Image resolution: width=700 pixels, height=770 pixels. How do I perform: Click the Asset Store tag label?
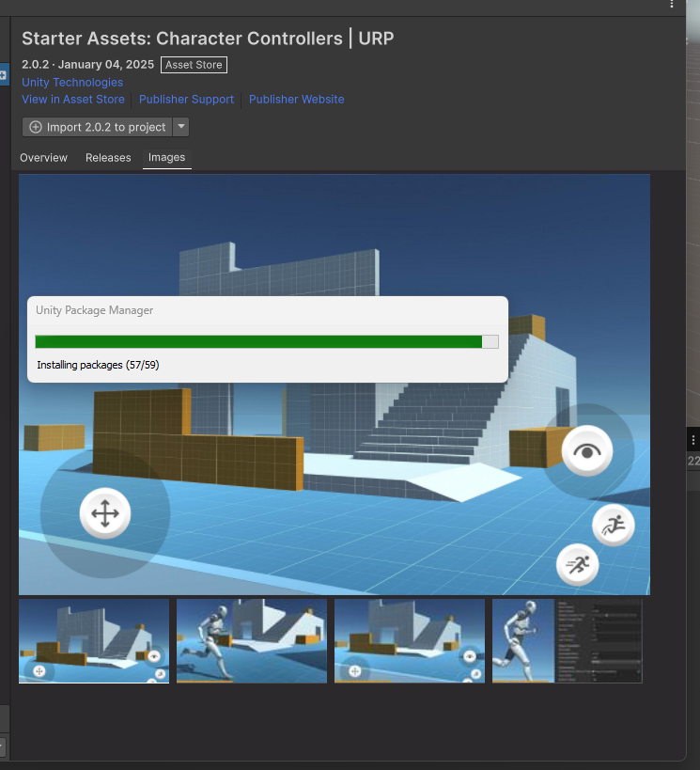[x=194, y=65]
